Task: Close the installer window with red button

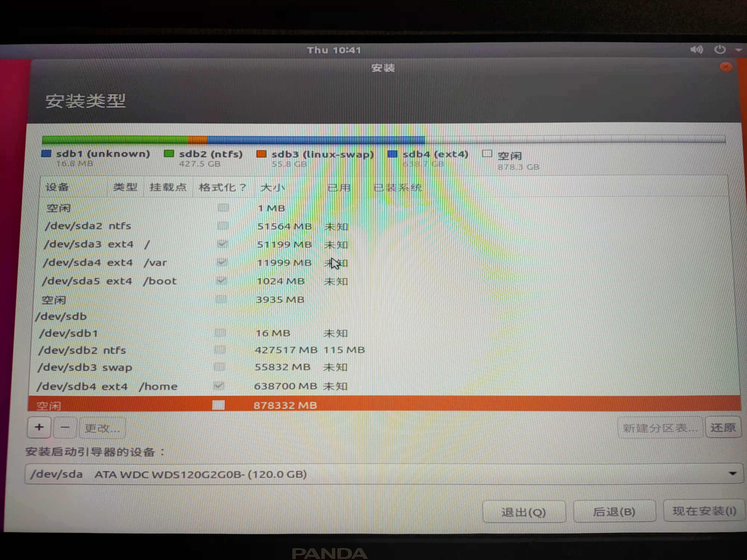Action: click(x=726, y=67)
